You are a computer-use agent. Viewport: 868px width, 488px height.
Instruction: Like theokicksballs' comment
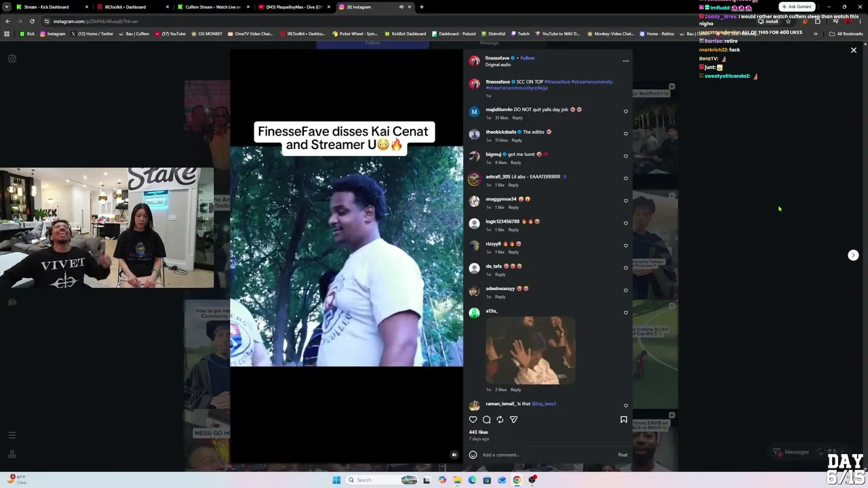[x=626, y=134]
